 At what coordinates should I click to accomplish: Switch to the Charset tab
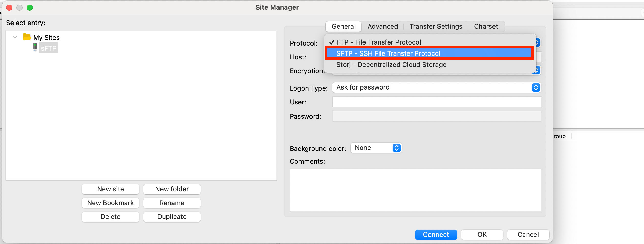pyautogui.click(x=486, y=26)
